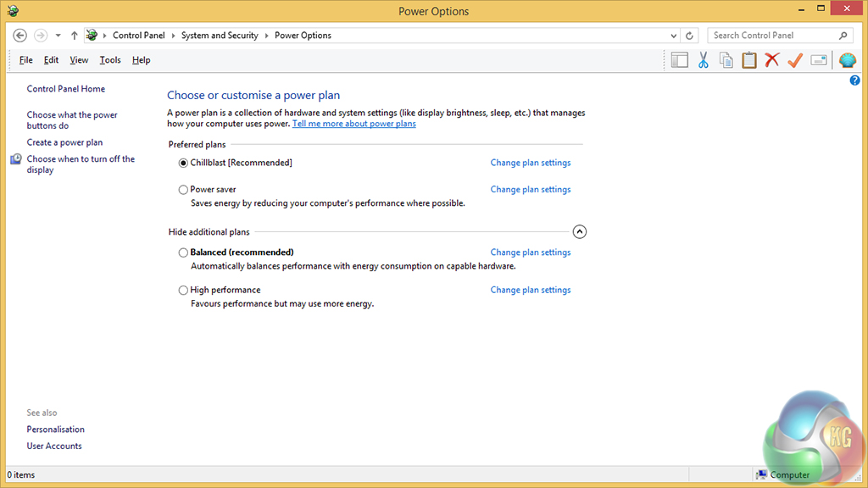The image size is (868, 488).
Task: Open Change plan settings for Chillblast
Action: (530, 163)
